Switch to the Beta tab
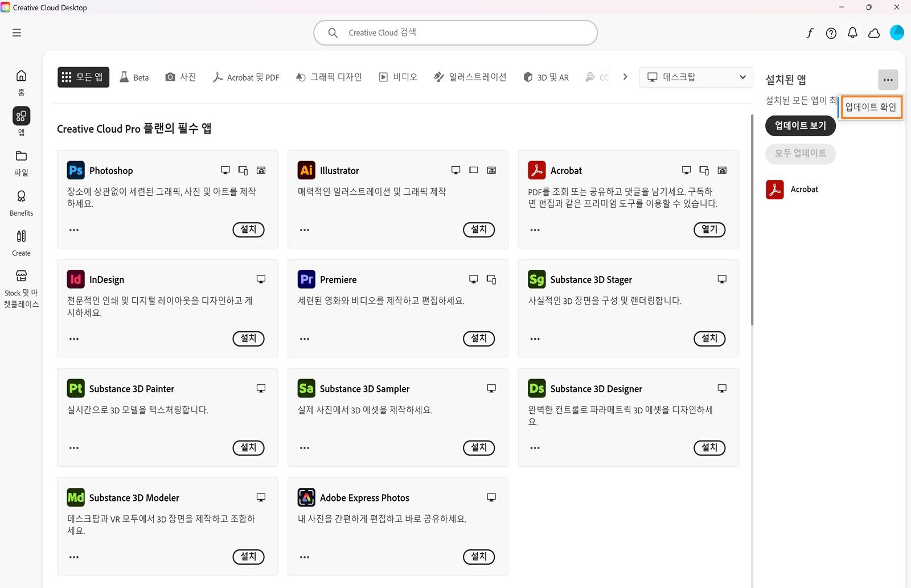This screenshot has height=588, width=911. [x=134, y=77]
